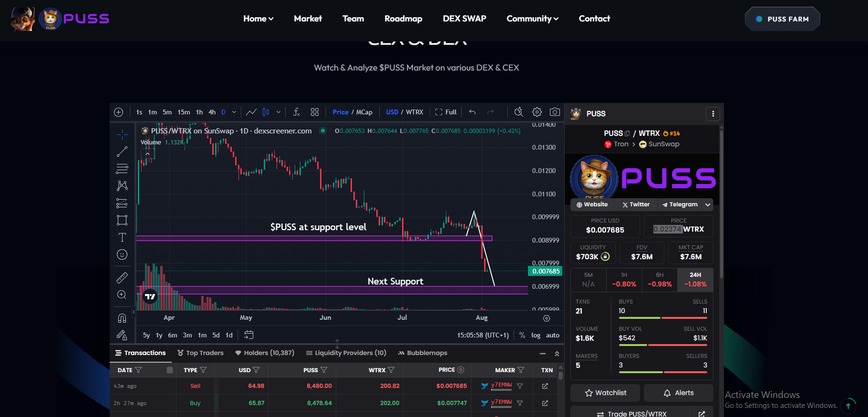Open the chart quick search
The width and height of the screenshot is (868, 417).
(518, 112)
